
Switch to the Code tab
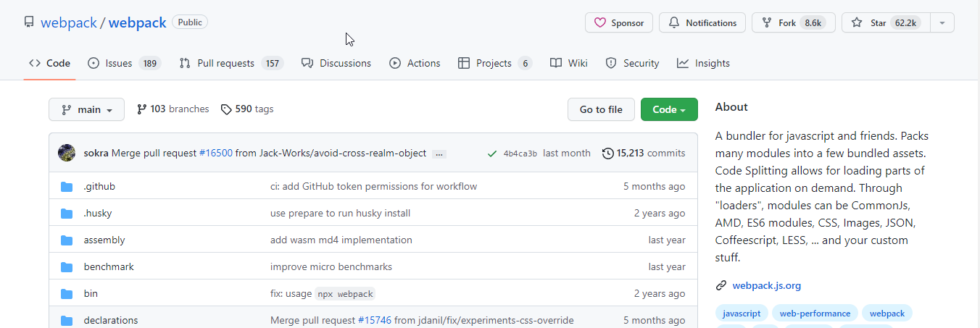click(50, 63)
